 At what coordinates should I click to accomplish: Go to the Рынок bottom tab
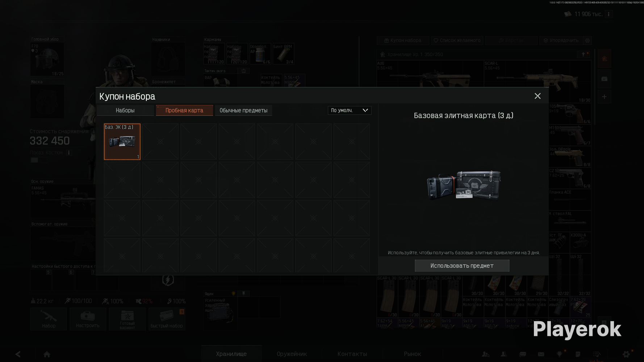click(412, 354)
